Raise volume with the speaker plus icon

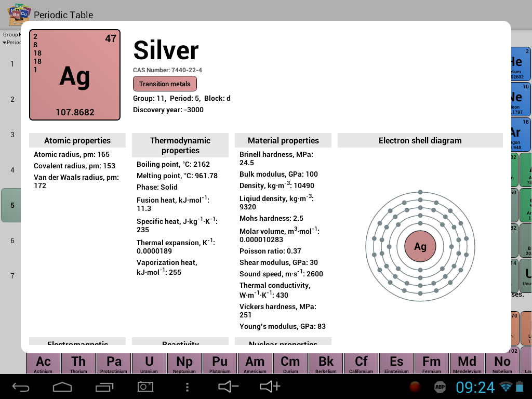(x=270, y=387)
